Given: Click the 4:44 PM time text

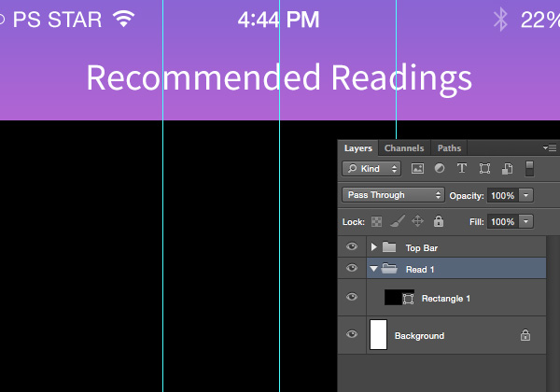Looking at the screenshot, I should click(278, 20).
